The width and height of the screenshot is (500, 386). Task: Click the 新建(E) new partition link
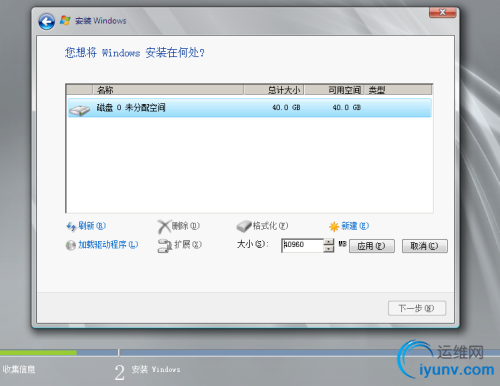[x=355, y=226]
